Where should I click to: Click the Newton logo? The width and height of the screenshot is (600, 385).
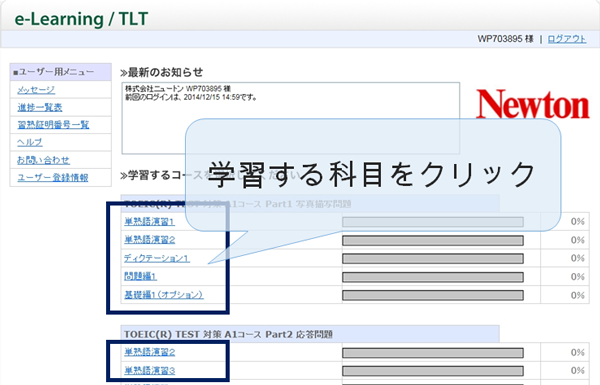pyautogui.click(x=533, y=104)
